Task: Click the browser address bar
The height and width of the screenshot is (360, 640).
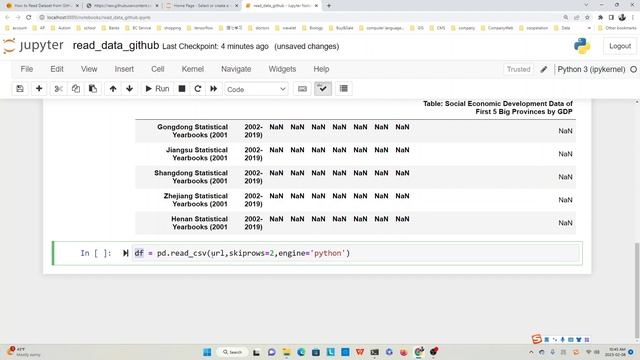Action: click(x=298, y=18)
